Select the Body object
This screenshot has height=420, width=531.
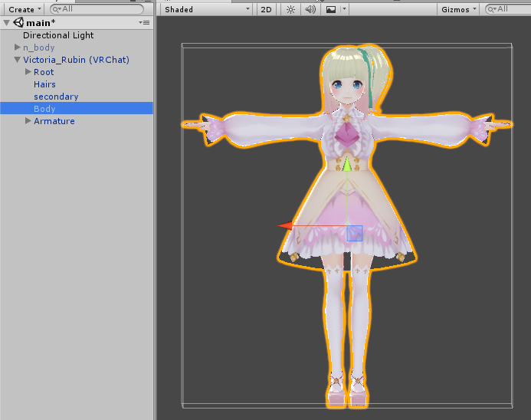coord(77,108)
